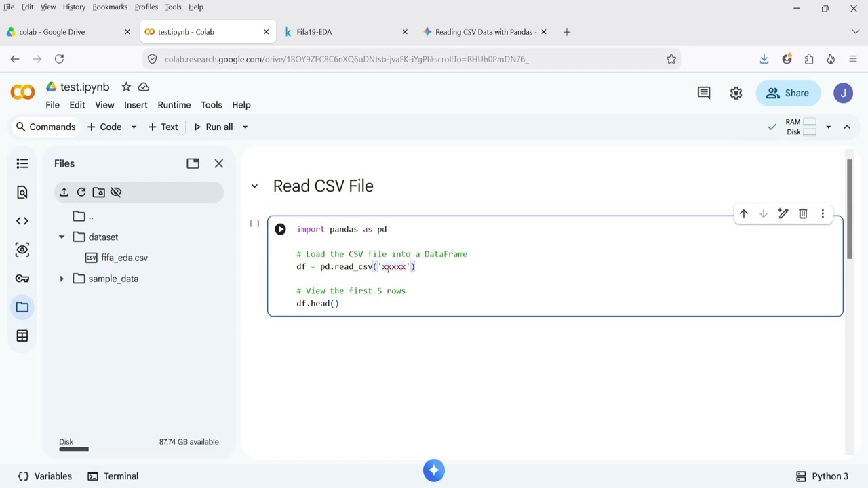This screenshot has width=868, height=488.
Task: Open the Table of contents sidebar icon
Action: pos(22,163)
